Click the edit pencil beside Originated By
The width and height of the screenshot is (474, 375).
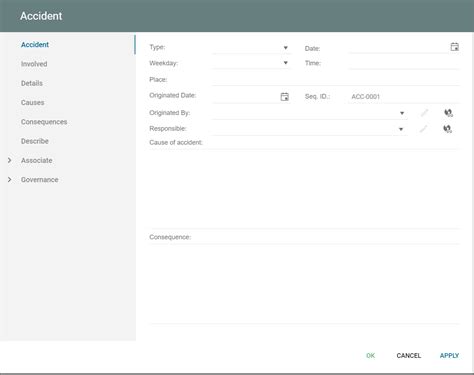tap(424, 113)
